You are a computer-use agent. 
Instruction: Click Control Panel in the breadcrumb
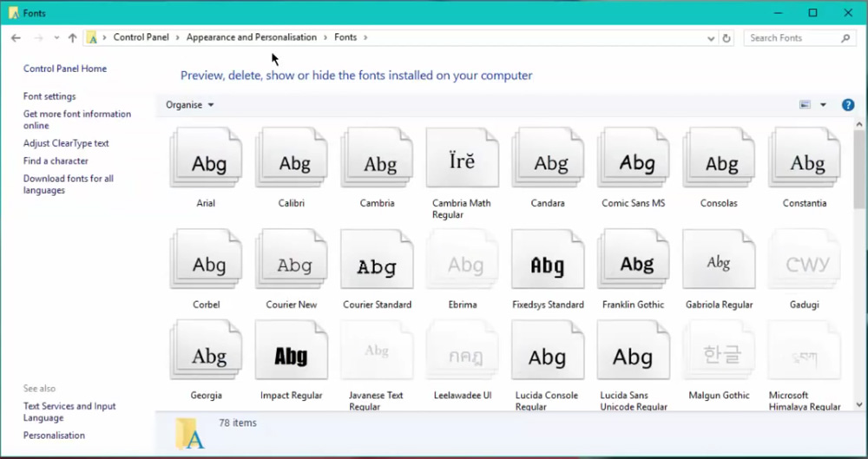[141, 37]
